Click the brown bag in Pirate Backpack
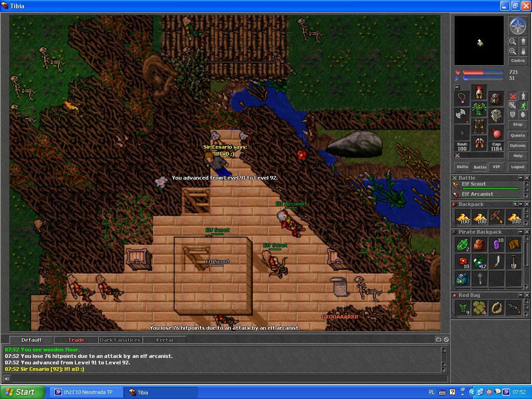This screenshot has width=532, height=399. (479, 245)
